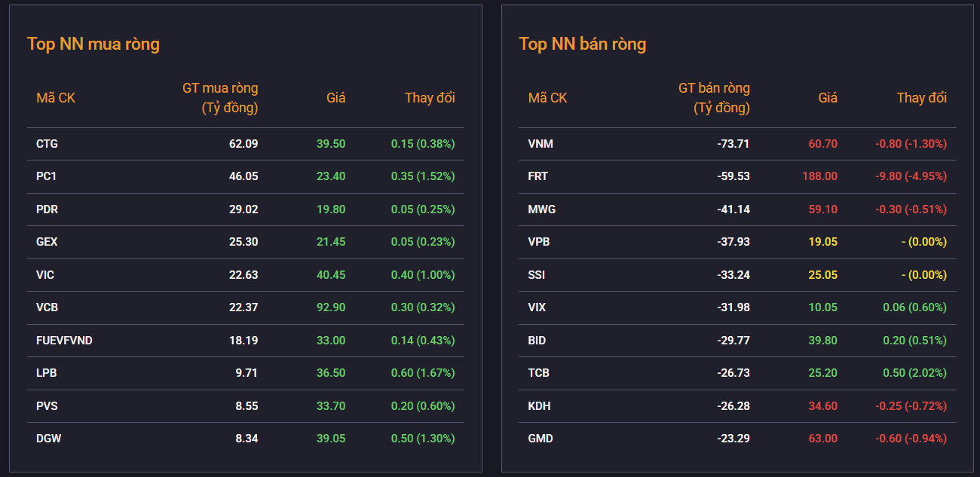Open the VNM stock code
Image resolution: width=980 pixels, height=477 pixels.
[541, 144]
